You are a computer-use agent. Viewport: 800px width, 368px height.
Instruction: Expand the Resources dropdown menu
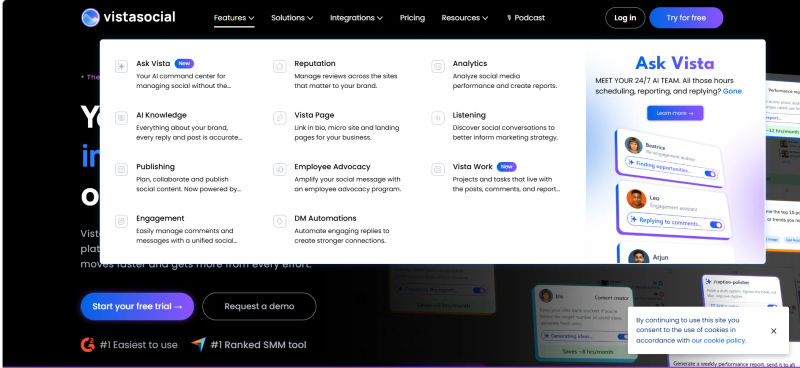465,18
